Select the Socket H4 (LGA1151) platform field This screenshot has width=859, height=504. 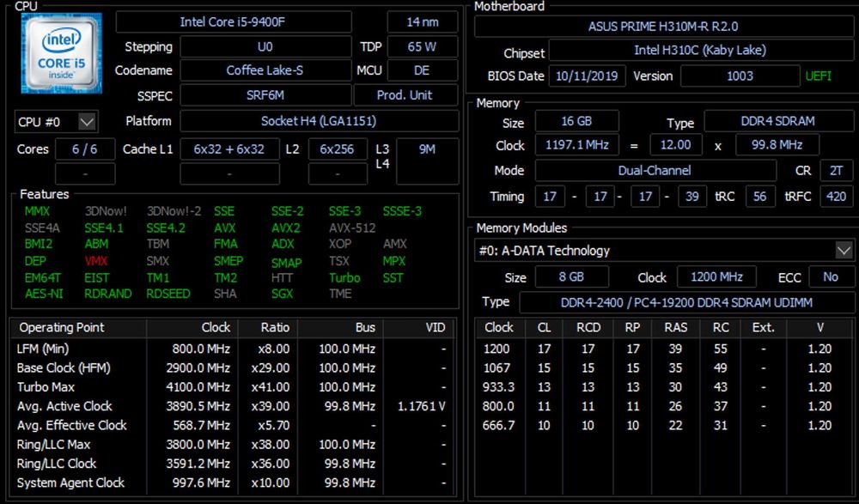320,121
